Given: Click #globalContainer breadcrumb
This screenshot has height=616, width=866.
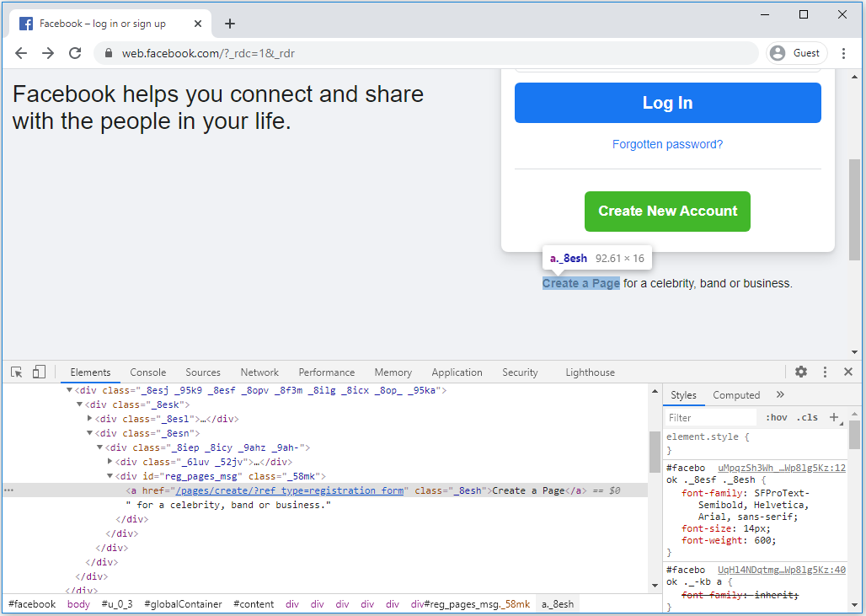Looking at the screenshot, I should click(184, 604).
